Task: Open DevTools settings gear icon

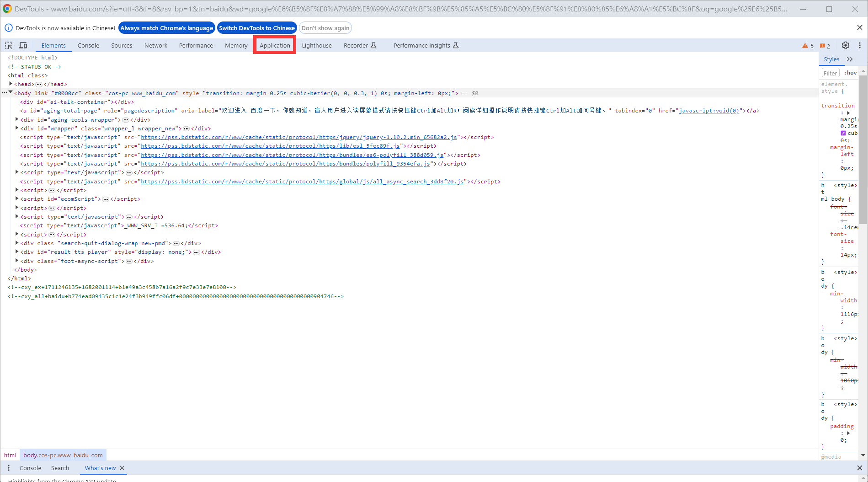Action: click(x=846, y=45)
